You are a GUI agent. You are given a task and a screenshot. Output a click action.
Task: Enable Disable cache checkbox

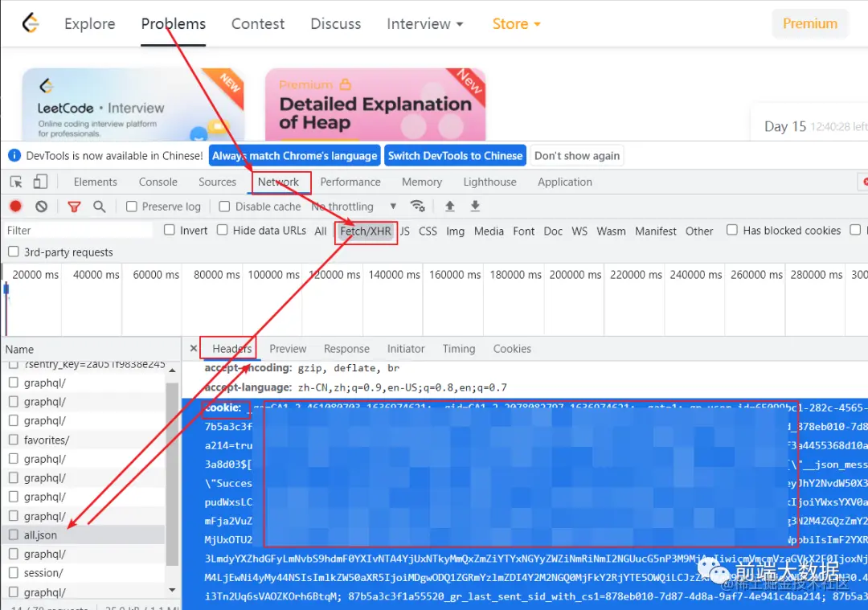(x=224, y=207)
